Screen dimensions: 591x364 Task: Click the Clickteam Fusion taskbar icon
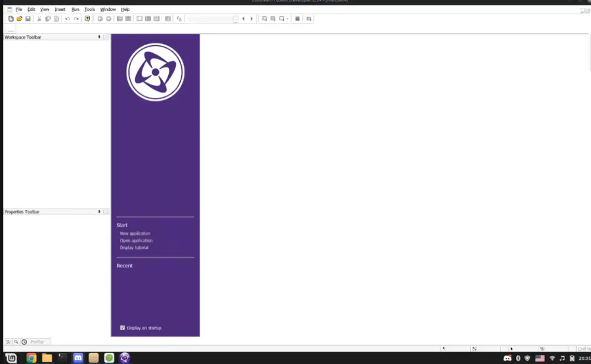[125, 358]
